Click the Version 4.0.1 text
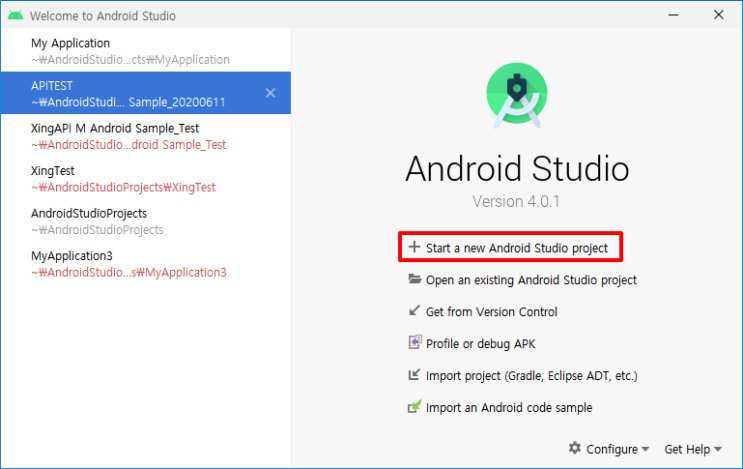The width and height of the screenshot is (743, 469). coord(516,201)
